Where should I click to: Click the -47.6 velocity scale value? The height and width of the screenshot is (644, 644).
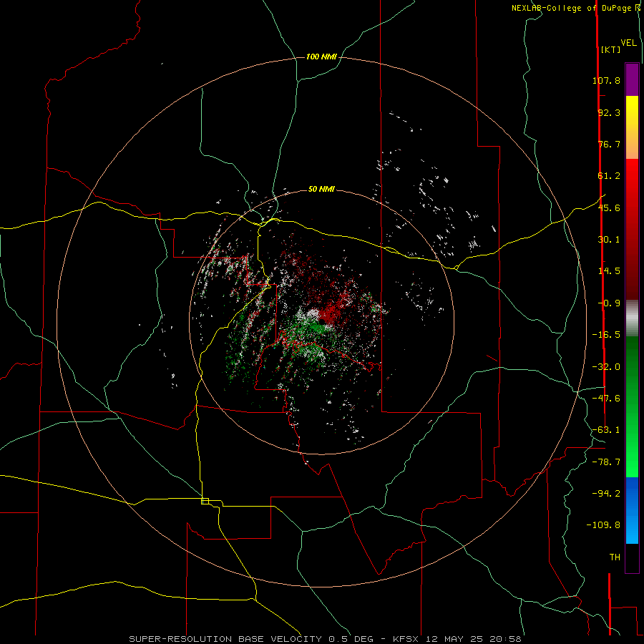pyautogui.click(x=606, y=398)
